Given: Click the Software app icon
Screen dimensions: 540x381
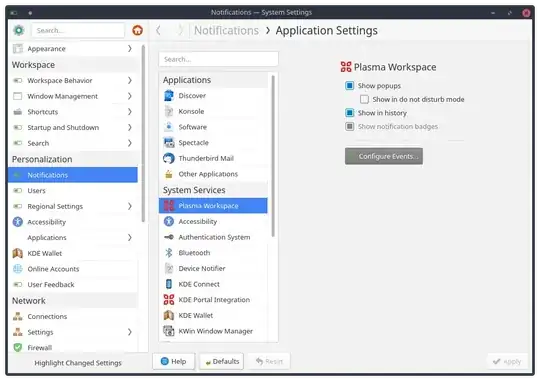Looking at the screenshot, I should pos(169,127).
